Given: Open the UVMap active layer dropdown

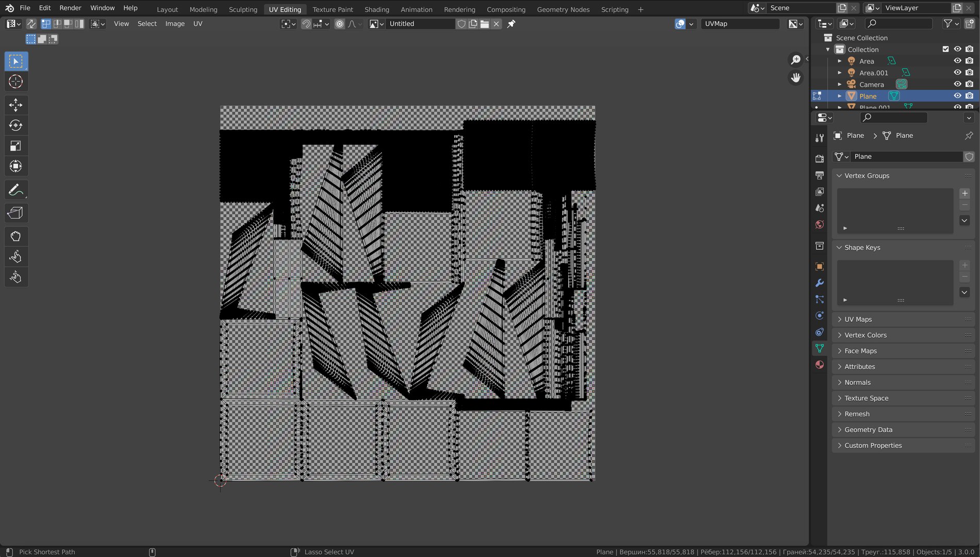Looking at the screenshot, I should [x=740, y=24].
